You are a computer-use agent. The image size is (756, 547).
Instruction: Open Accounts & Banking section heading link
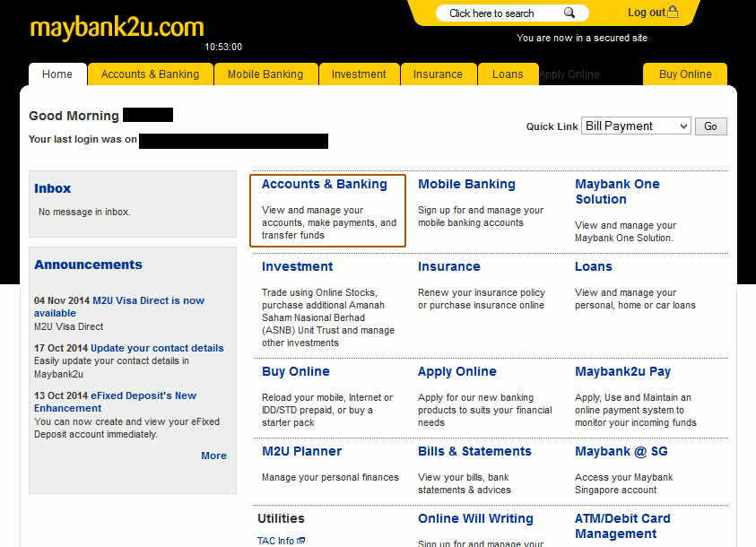click(x=325, y=184)
